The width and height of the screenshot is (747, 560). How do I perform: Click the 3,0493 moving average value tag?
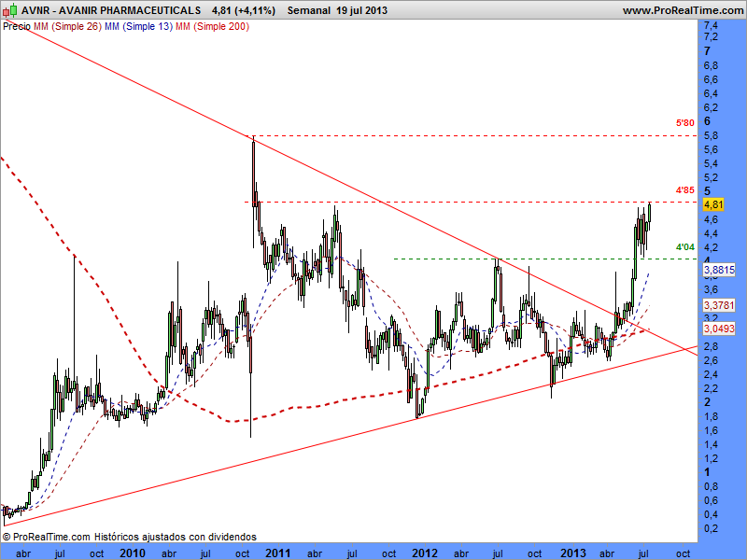(x=719, y=329)
